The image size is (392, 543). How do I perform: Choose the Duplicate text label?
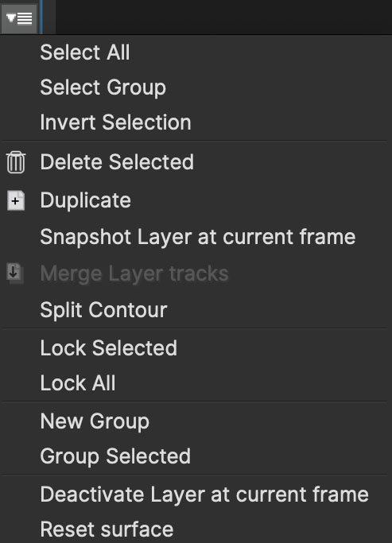pyautogui.click(x=86, y=200)
